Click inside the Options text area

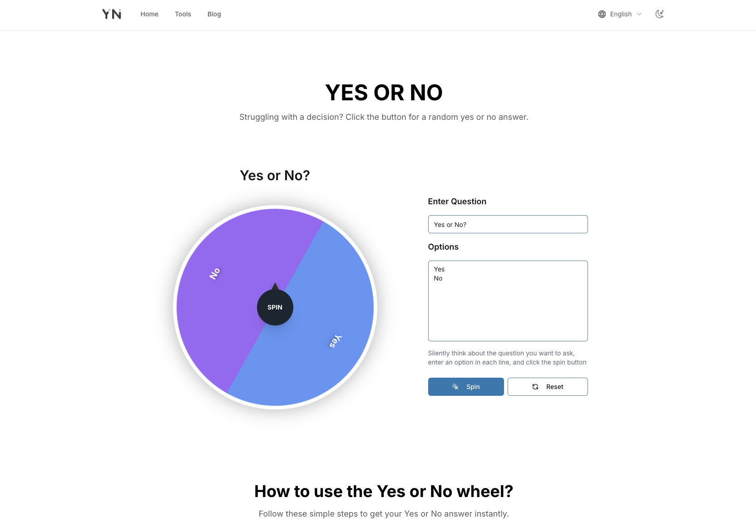pos(508,309)
